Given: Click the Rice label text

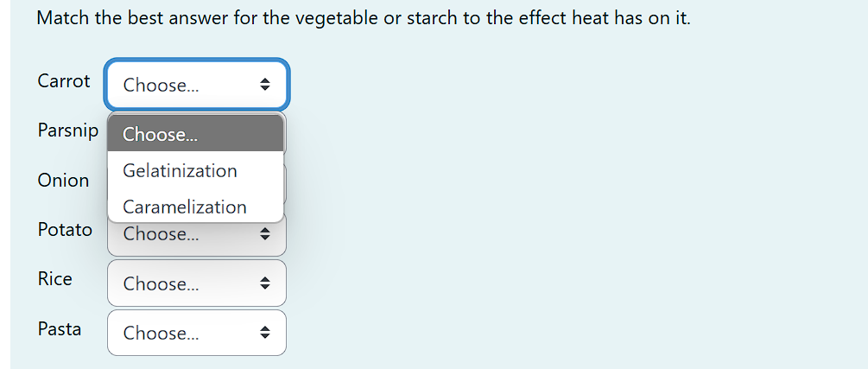Looking at the screenshot, I should pos(54,278).
